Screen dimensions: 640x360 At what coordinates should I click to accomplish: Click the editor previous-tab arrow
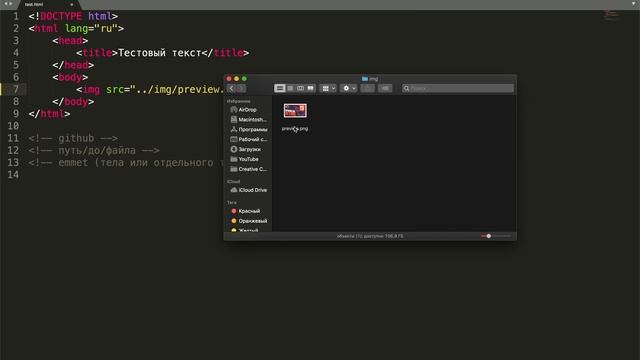[x=6, y=4]
